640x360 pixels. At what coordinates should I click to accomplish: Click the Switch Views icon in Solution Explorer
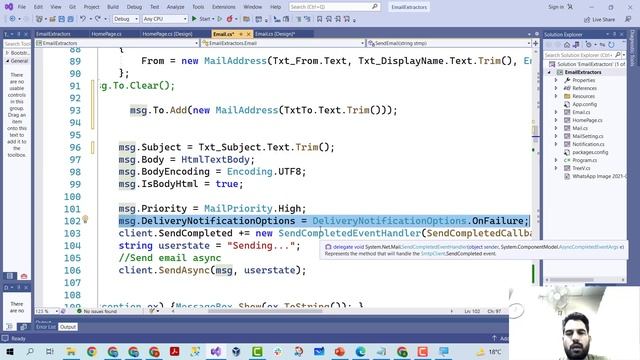pyautogui.click(x=576, y=45)
